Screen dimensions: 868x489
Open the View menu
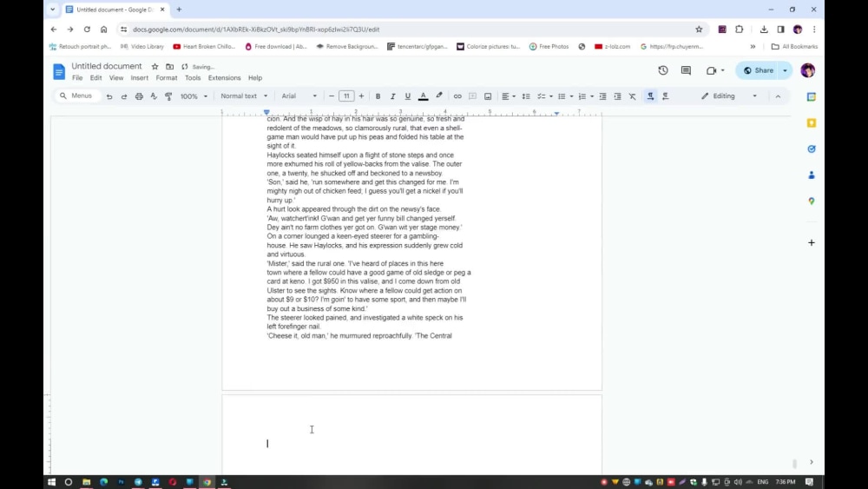coord(116,78)
